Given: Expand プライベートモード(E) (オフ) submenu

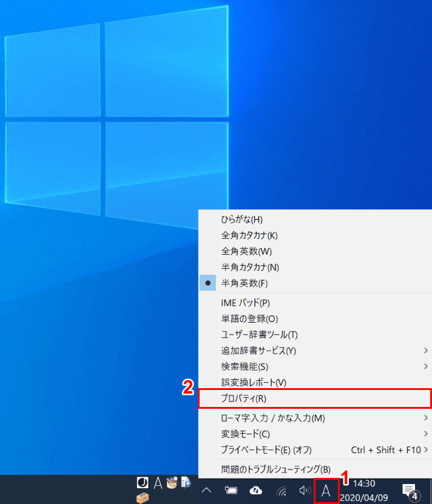Looking at the screenshot, I should [x=315, y=450].
